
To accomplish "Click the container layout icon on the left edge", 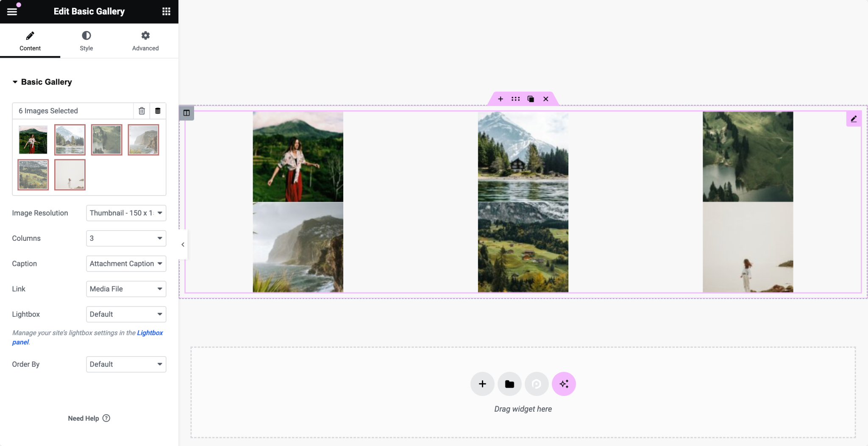I will pyautogui.click(x=186, y=113).
